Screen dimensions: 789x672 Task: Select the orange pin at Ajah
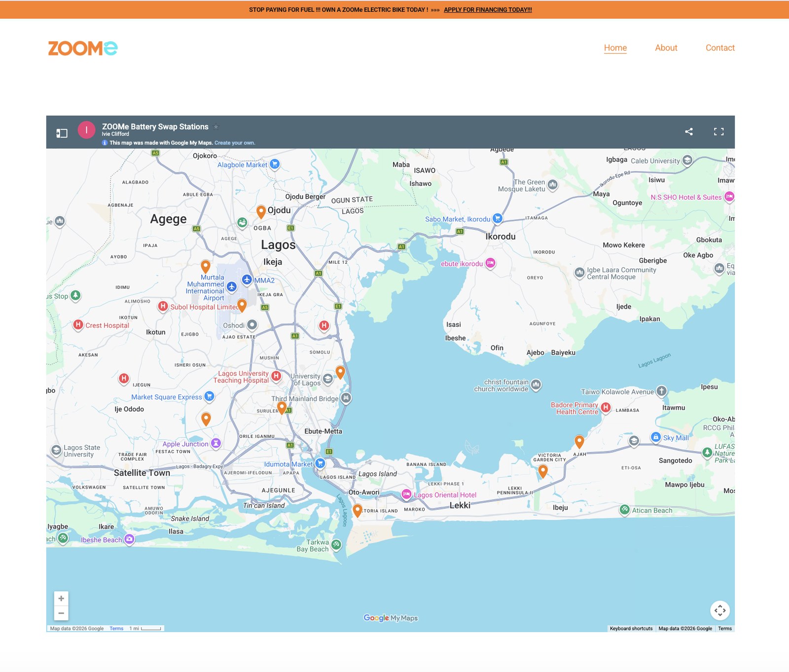[x=579, y=441]
